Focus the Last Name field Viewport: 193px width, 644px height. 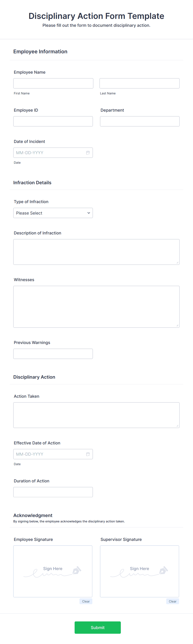[x=139, y=83]
